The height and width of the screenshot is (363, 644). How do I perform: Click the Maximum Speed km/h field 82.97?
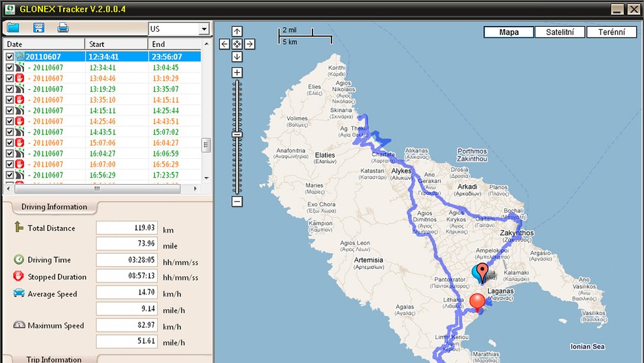click(x=127, y=325)
